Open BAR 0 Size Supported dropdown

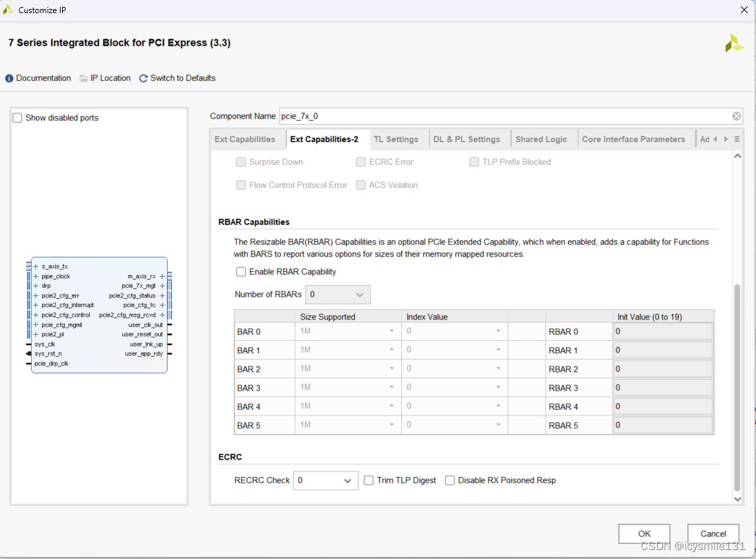(x=348, y=331)
